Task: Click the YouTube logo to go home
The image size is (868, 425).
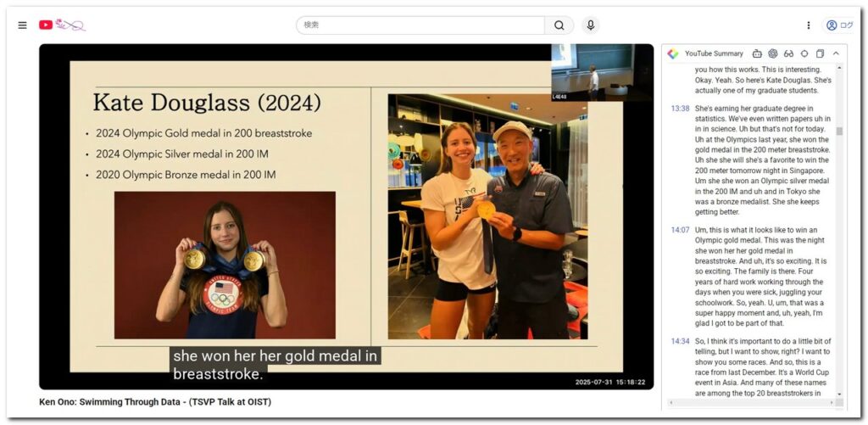Action: coord(62,25)
